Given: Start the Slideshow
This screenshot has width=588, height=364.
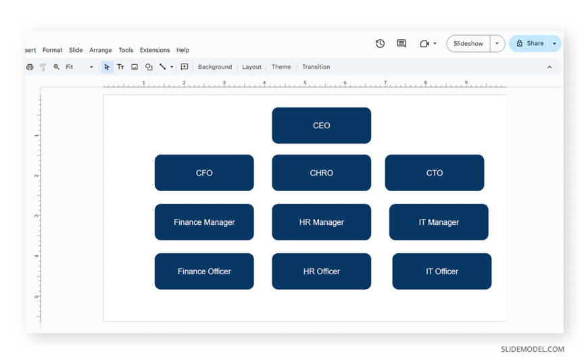Looking at the screenshot, I should click(x=468, y=43).
